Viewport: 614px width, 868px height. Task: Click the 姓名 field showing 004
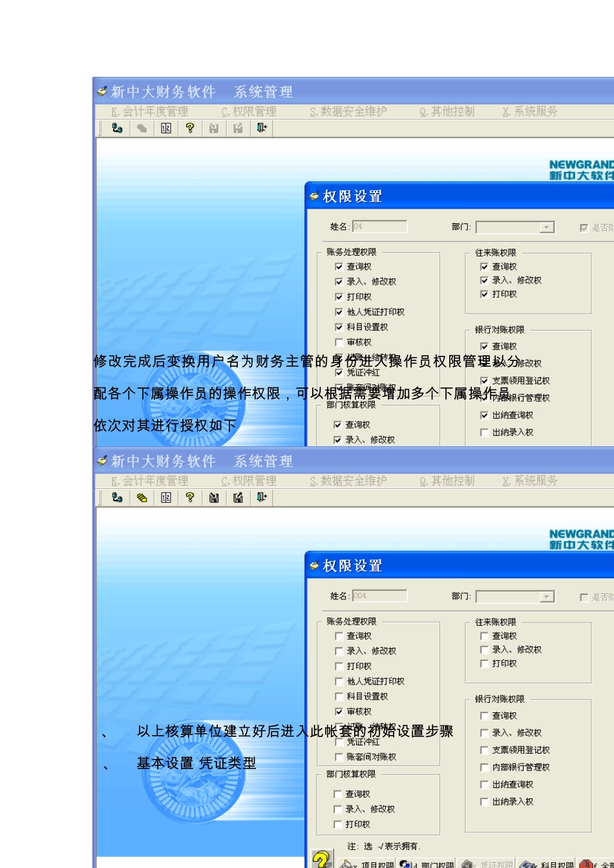click(x=379, y=596)
